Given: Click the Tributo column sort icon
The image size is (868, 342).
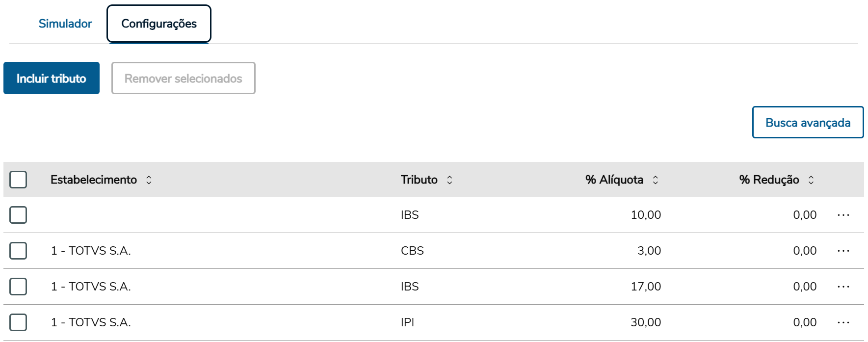Looking at the screenshot, I should [x=449, y=180].
